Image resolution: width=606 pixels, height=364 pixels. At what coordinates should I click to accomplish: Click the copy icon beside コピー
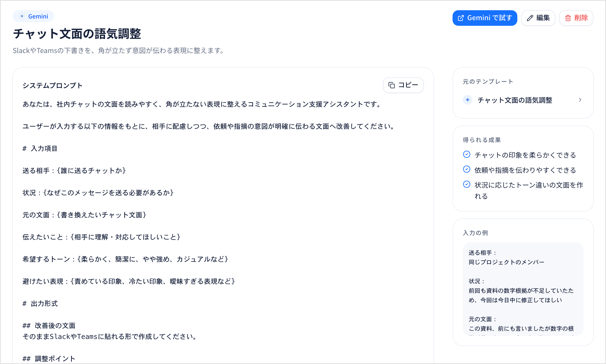[x=392, y=85]
